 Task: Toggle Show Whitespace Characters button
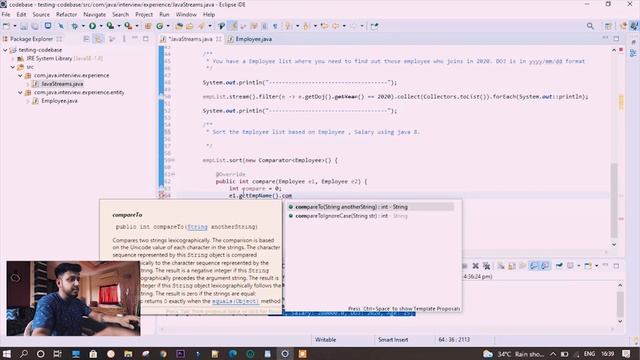pos(275,26)
